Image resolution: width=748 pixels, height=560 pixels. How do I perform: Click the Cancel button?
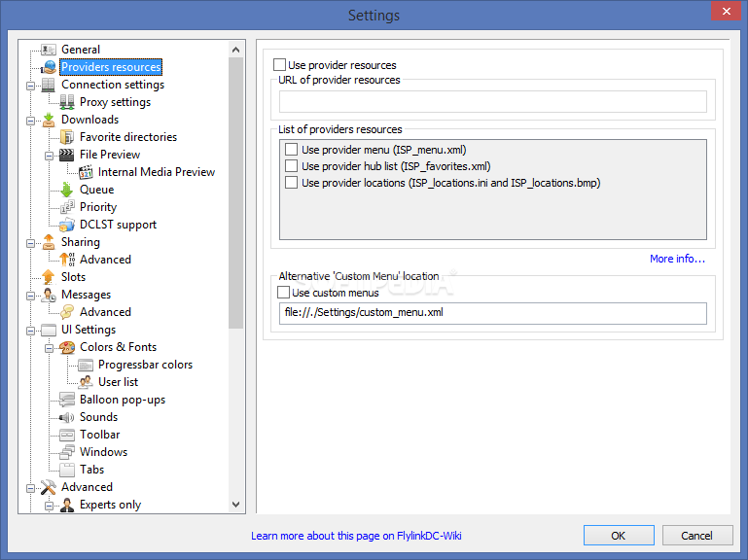(x=697, y=535)
